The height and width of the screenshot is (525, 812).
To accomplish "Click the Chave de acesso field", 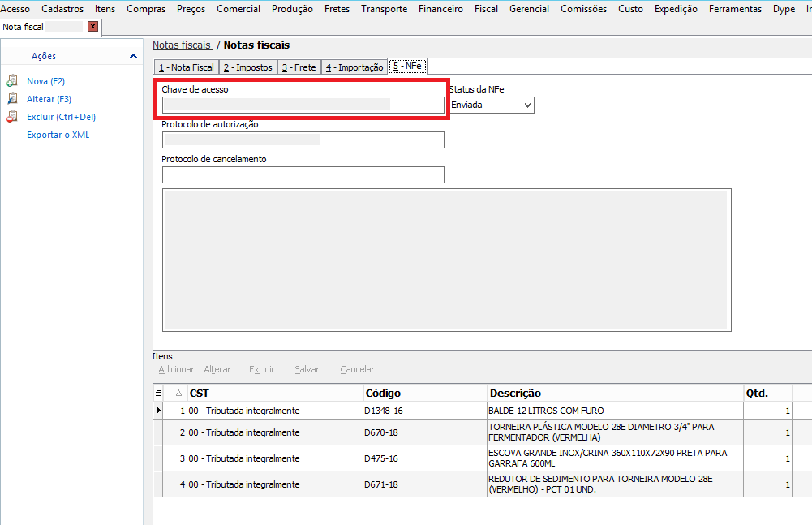I will pyautogui.click(x=303, y=105).
